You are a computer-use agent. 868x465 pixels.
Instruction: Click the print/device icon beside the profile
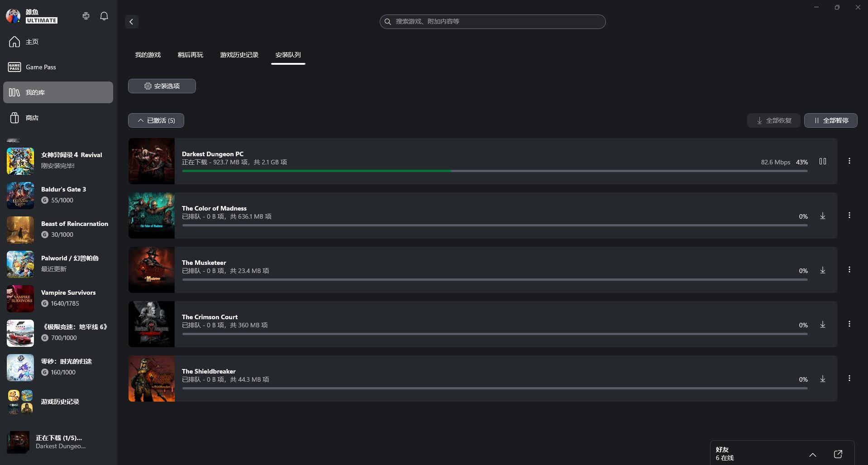coord(86,16)
